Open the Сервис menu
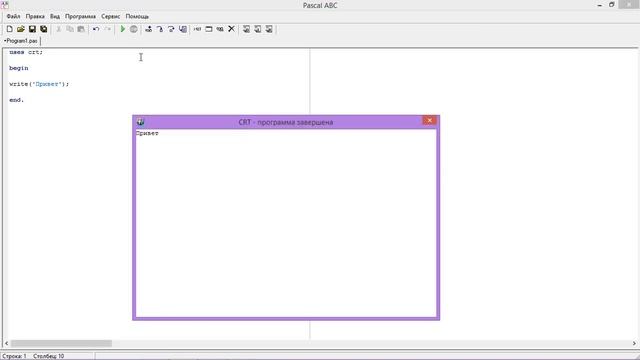 [x=111, y=16]
